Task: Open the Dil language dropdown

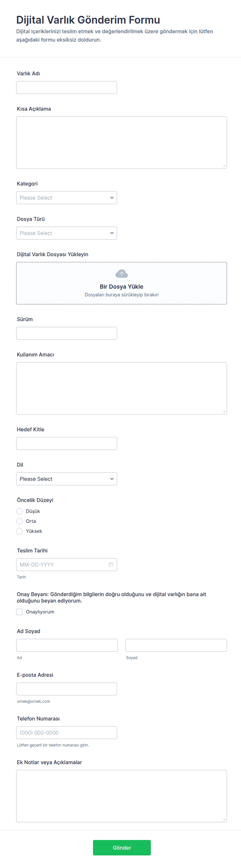Action: [x=66, y=479]
